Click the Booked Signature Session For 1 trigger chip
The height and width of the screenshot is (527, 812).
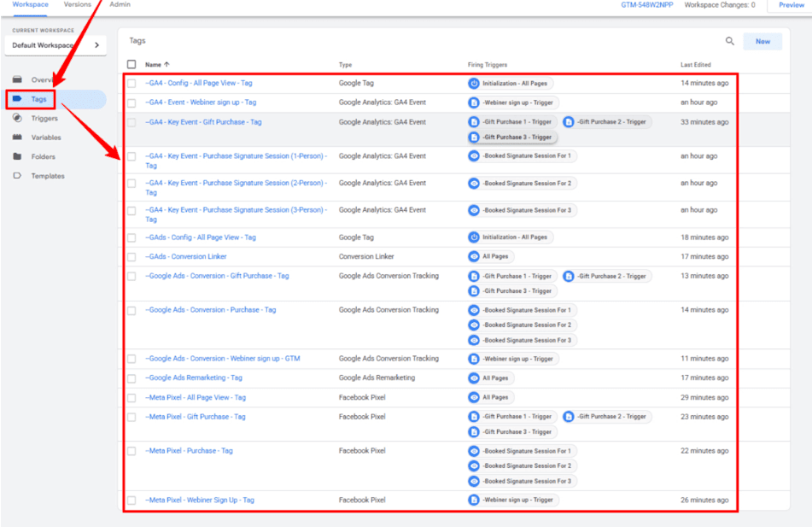pyautogui.click(x=521, y=156)
